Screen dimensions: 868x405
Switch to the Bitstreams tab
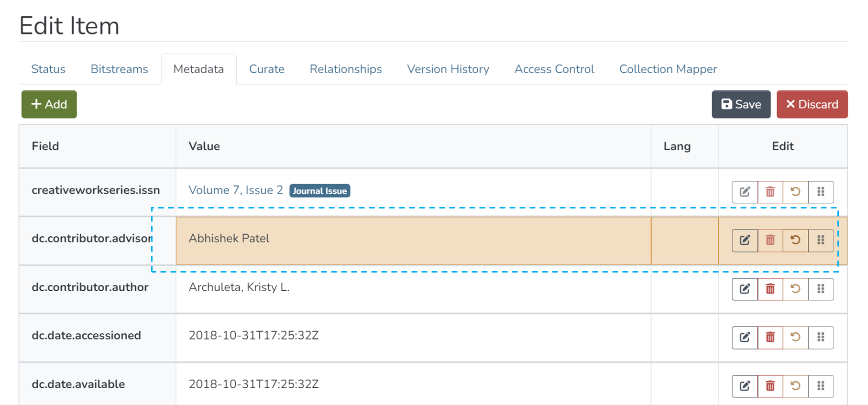(x=119, y=69)
